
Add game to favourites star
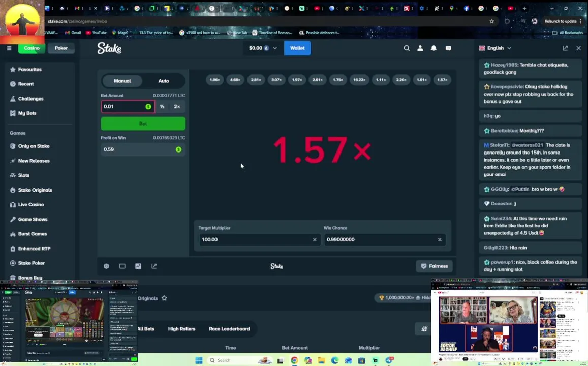(x=164, y=298)
